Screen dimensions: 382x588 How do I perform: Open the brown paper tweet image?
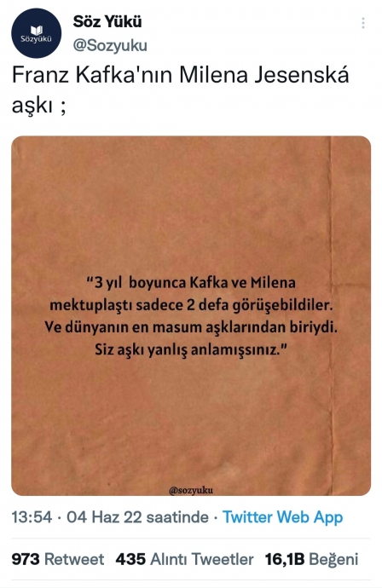tap(191, 316)
